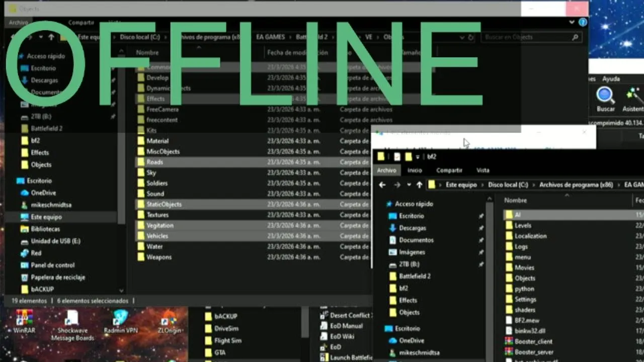
Task: Sort by Nombre column in bf2 window
Action: [516, 200]
